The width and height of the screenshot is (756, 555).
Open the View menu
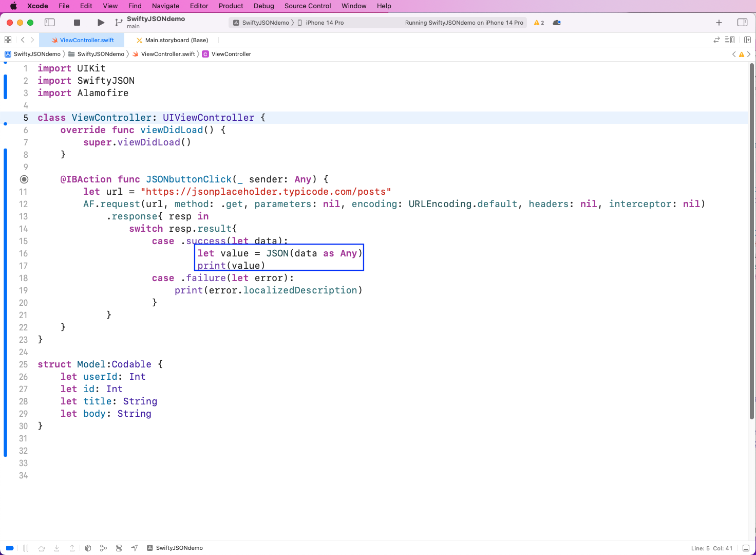coord(110,6)
